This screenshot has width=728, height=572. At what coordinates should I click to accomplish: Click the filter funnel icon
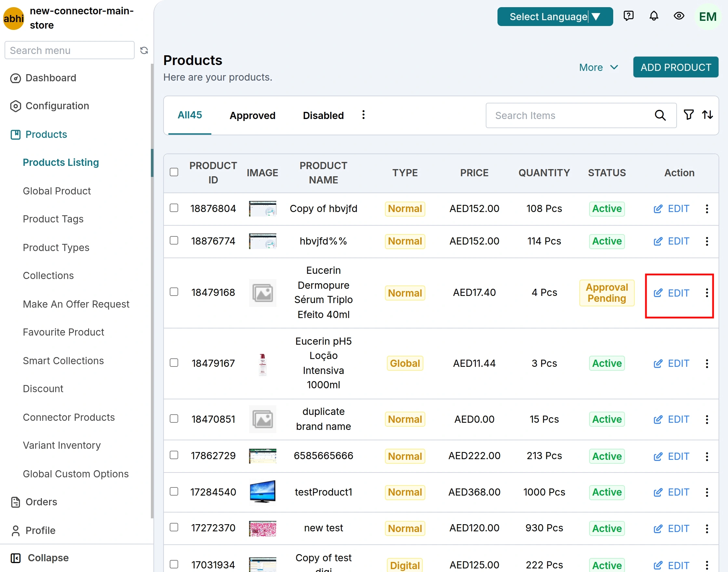[688, 115]
